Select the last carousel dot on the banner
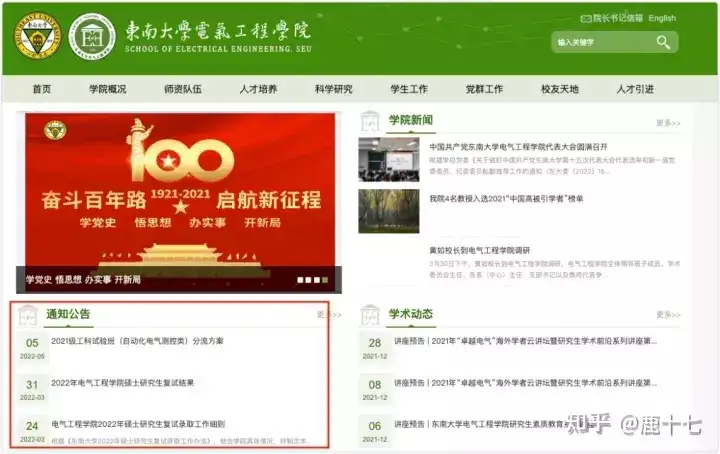Viewport: 720px width, 454px height. [x=325, y=280]
